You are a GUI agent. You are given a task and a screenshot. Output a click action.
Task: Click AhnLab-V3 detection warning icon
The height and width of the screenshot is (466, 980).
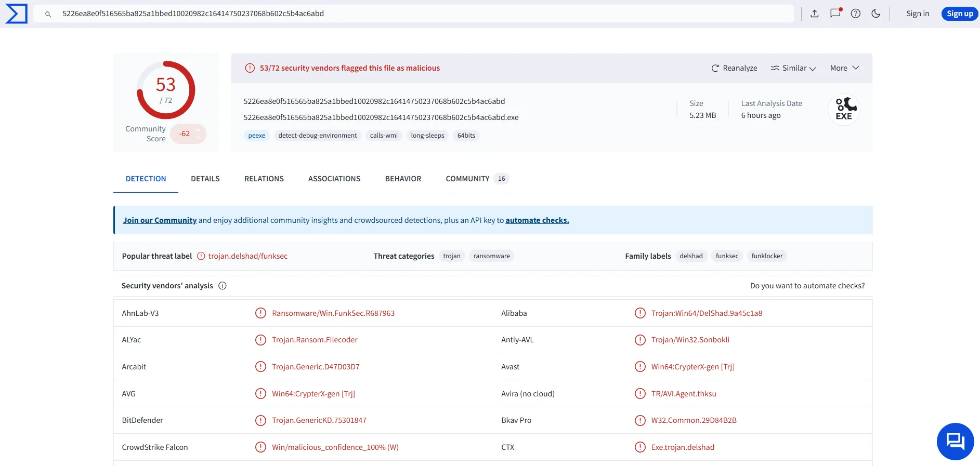(x=260, y=313)
